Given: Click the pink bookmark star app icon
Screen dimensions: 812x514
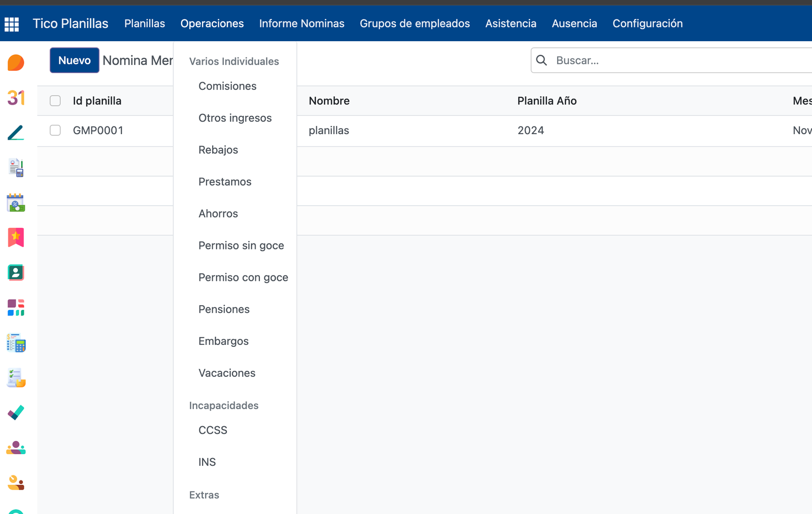Looking at the screenshot, I should [x=16, y=237].
